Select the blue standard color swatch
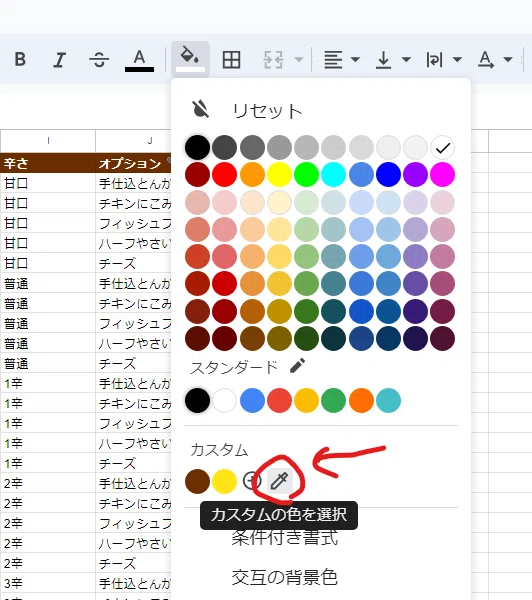Image resolution: width=532 pixels, height=600 pixels. point(252,400)
